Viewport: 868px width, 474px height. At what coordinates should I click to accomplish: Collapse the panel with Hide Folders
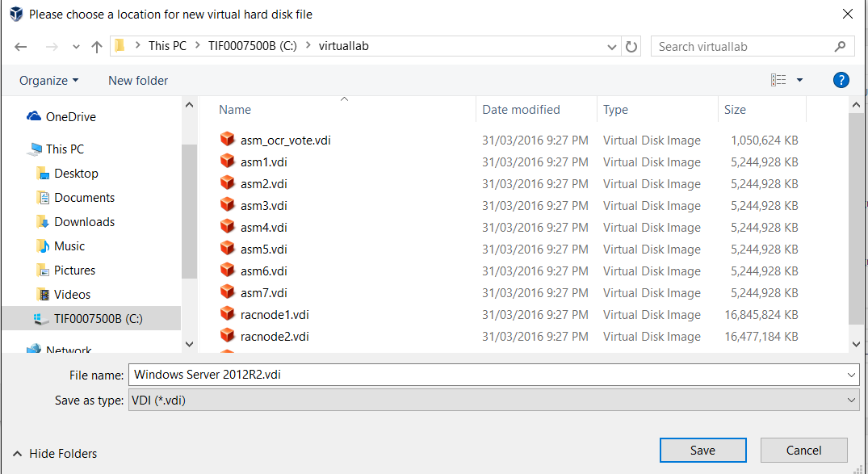click(x=54, y=454)
